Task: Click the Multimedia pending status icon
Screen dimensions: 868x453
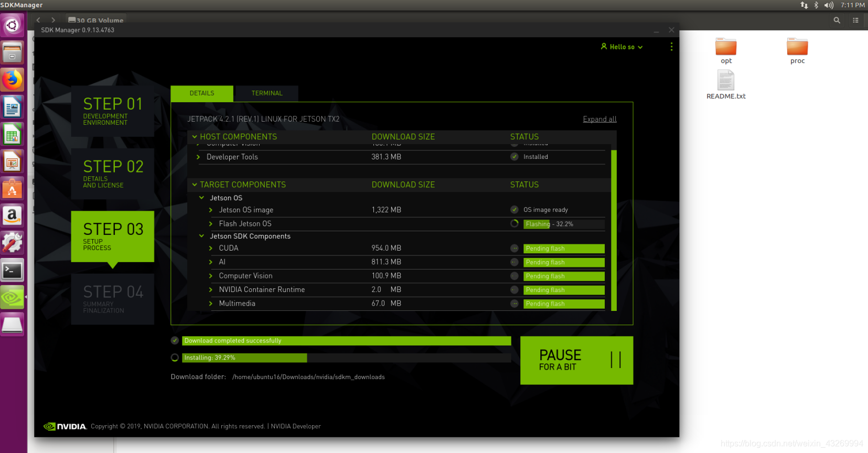Action: click(x=515, y=304)
